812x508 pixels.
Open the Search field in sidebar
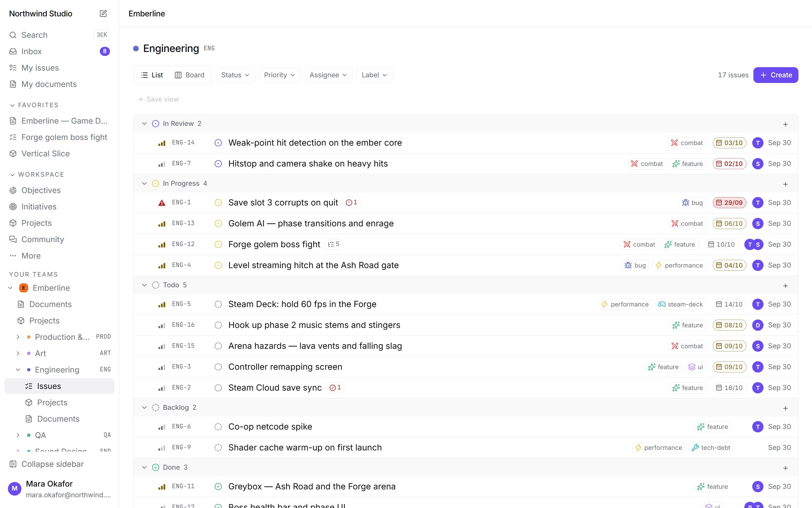point(59,35)
